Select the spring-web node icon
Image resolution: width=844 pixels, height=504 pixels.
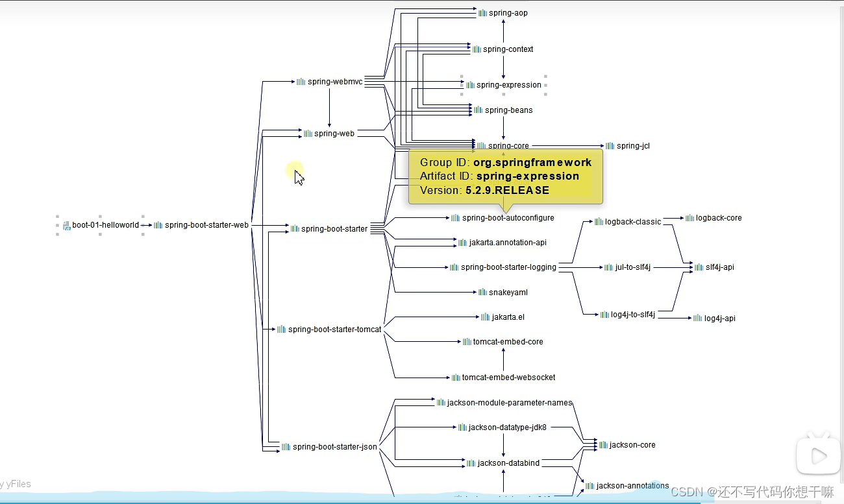coord(308,134)
